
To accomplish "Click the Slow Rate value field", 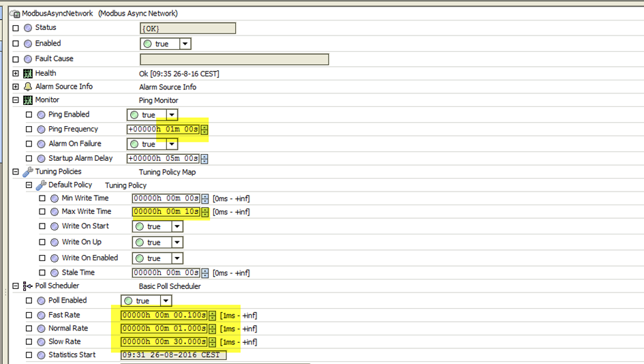I will click(x=164, y=342).
